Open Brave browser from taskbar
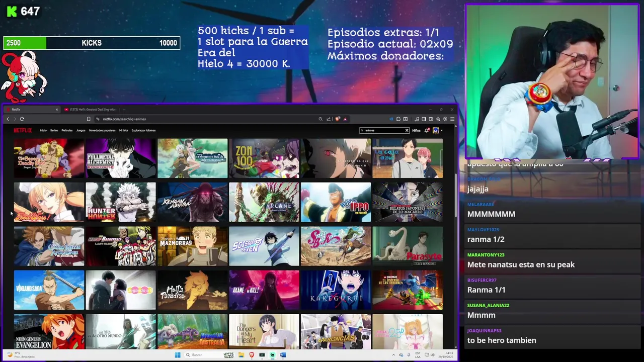The image size is (644, 362). [x=252, y=355]
